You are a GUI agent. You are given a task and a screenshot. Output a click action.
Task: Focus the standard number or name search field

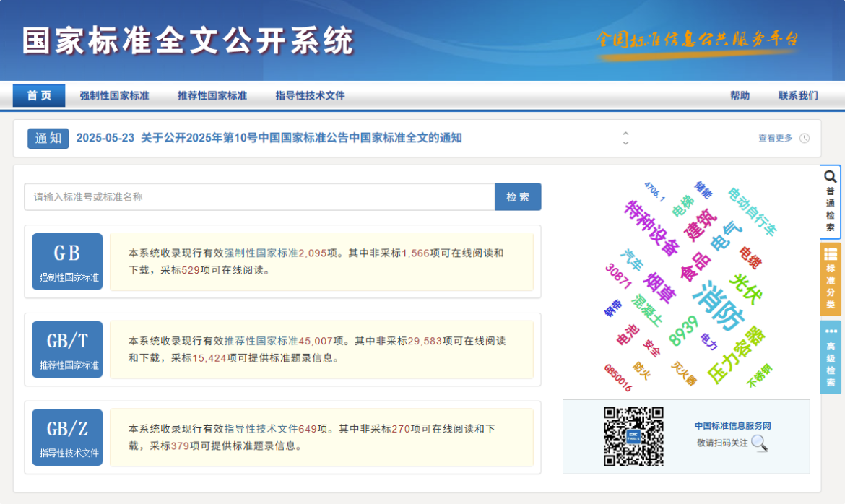tap(259, 197)
